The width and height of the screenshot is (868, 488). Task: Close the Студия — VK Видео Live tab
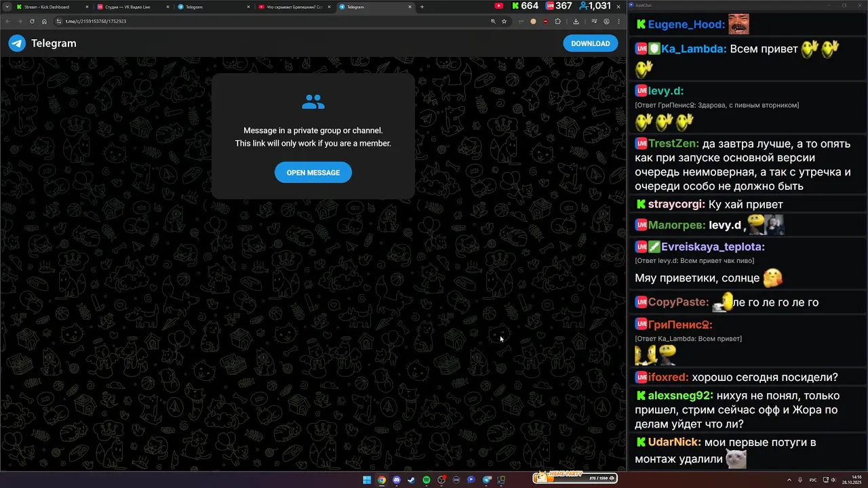[x=167, y=7]
